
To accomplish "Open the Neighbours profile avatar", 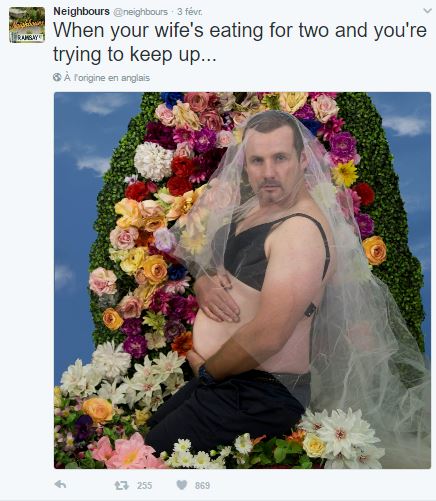I will point(27,25).
